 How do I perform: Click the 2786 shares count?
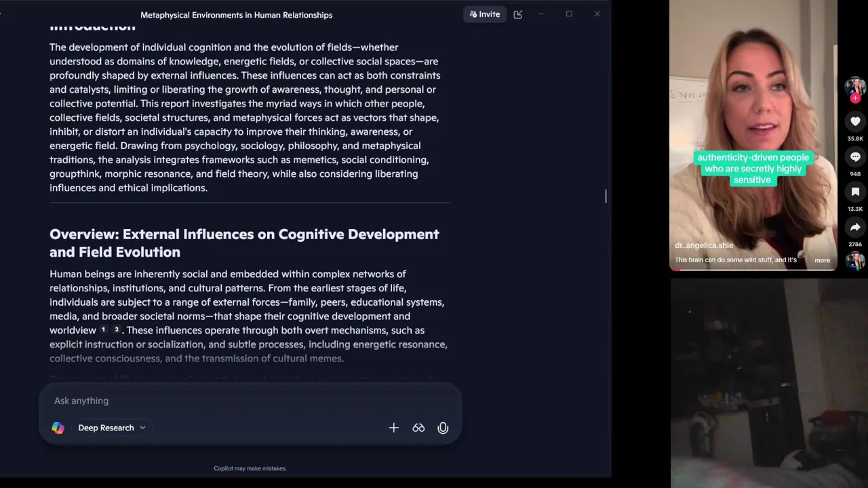[x=855, y=244]
